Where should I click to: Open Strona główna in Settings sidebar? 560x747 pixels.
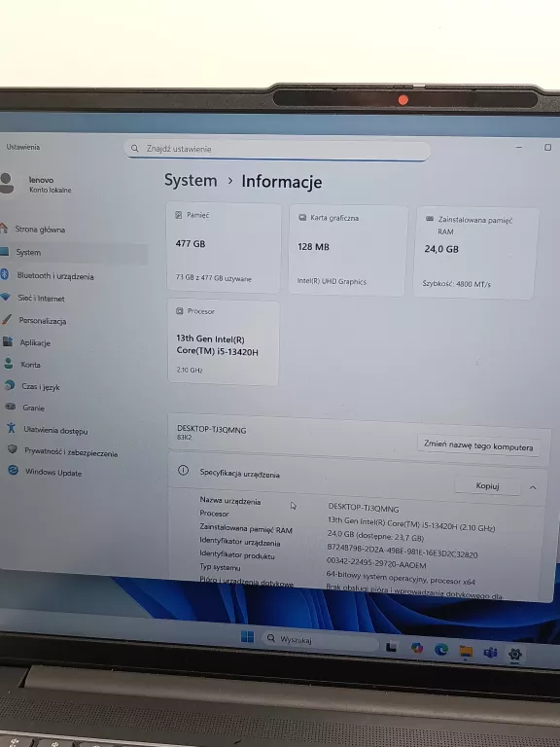coord(40,230)
